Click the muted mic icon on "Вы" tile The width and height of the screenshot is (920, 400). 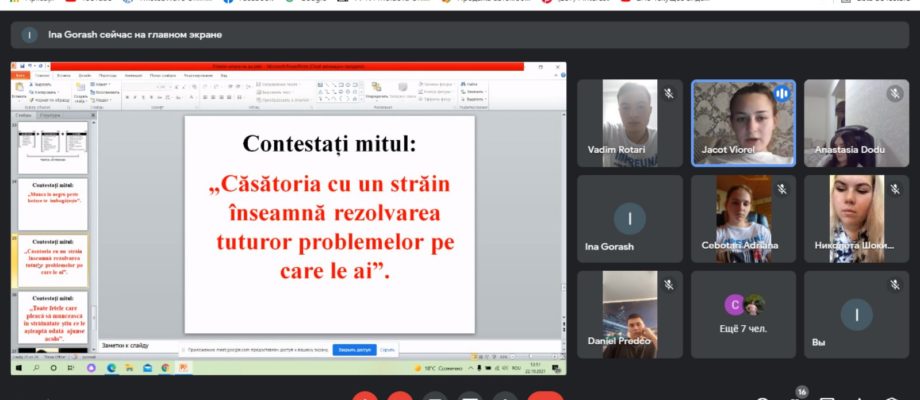tap(895, 284)
